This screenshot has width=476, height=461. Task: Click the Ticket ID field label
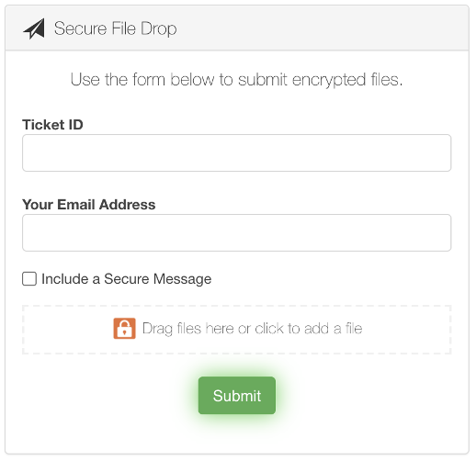[52, 125]
